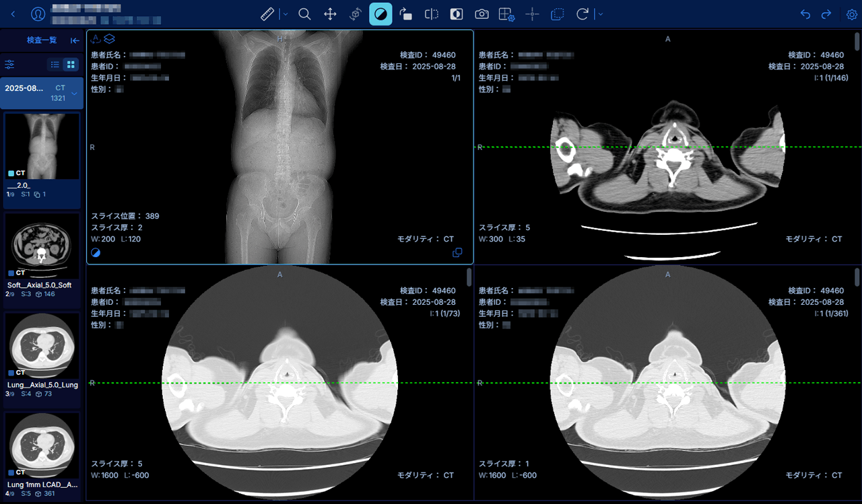Click the top-right viewport slice scrollbar

click(857, 40)
